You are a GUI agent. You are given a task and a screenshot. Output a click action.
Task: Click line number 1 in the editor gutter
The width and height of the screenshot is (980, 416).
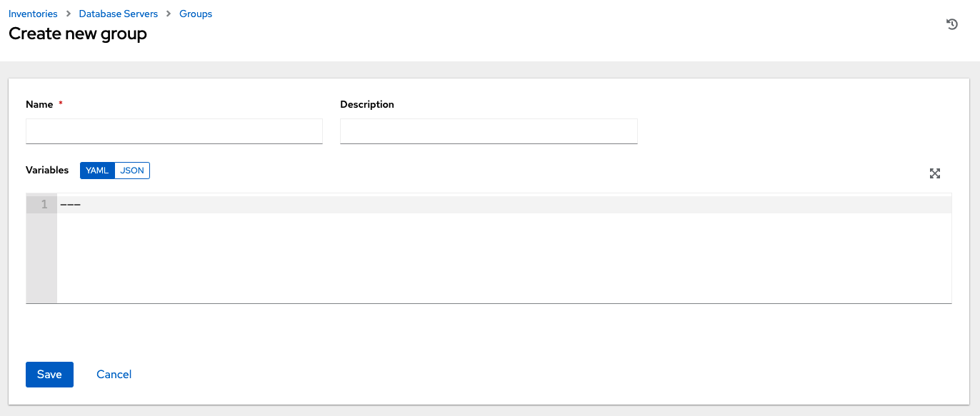(42, 203)
